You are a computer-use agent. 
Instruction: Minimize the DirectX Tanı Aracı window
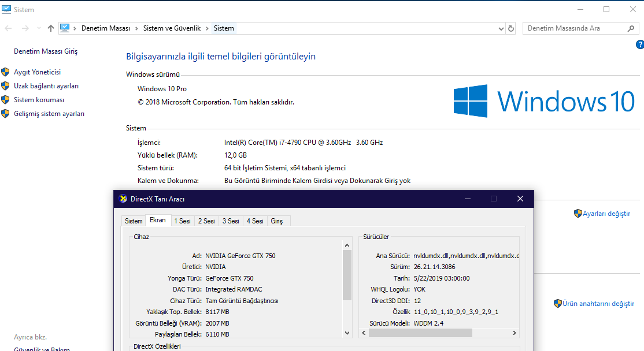pyautogui.click(x=468, y=199)
